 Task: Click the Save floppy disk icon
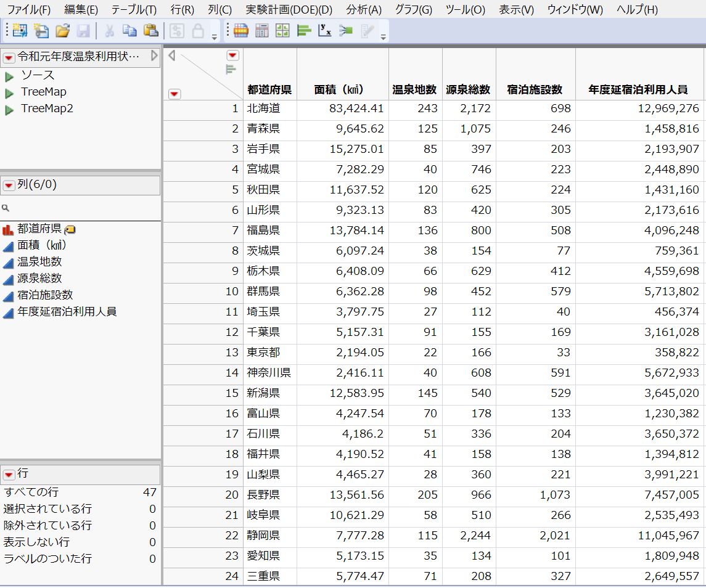(x=83, y=31)
